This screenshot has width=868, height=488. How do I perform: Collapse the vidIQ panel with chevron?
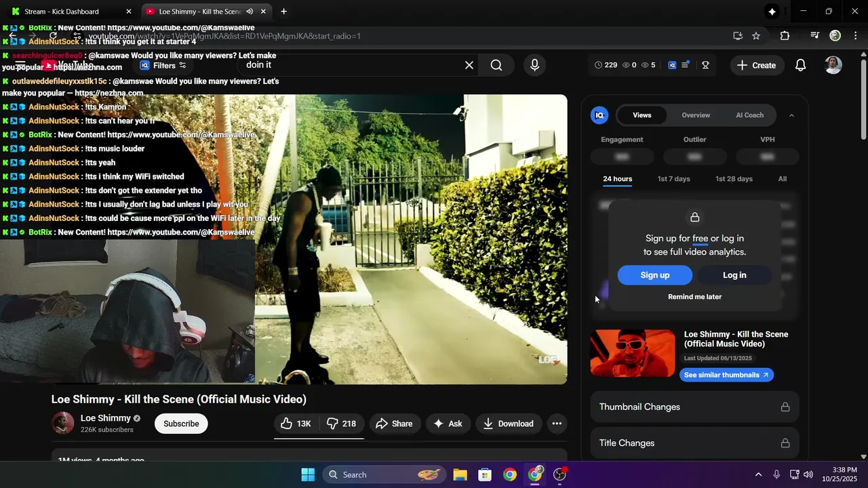tap(791, 115)
